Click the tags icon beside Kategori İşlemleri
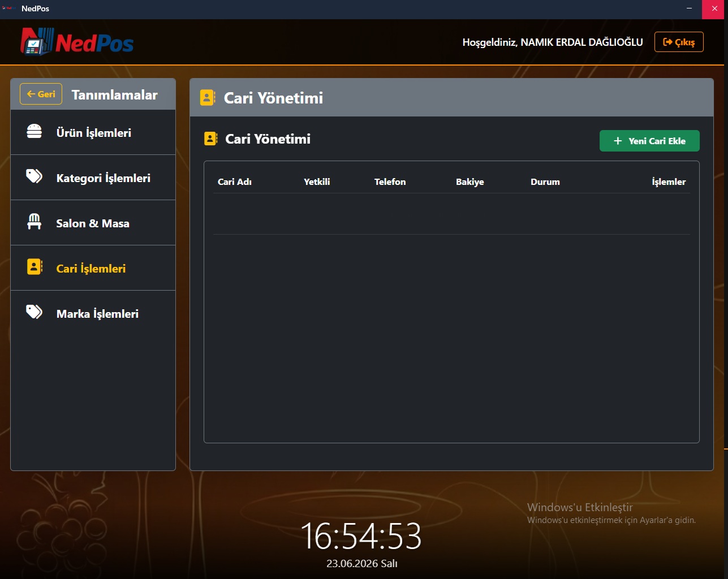The image size is (728, 579). [35, 176]
